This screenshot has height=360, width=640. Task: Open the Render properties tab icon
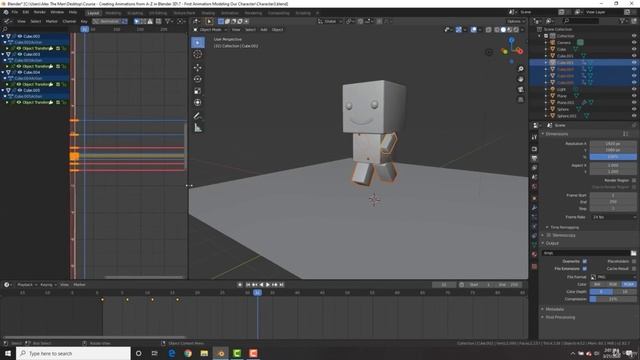(x=534, y=149)
